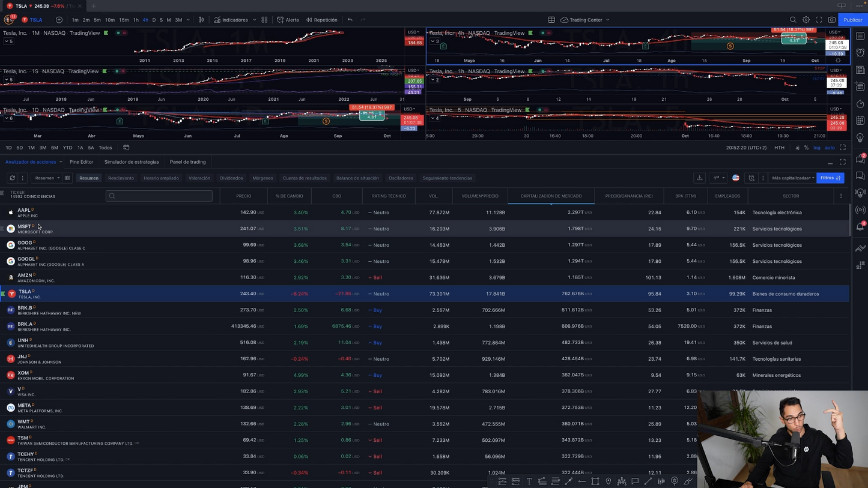Enter fullscreen mode from top toolbar

click(819, 20)
